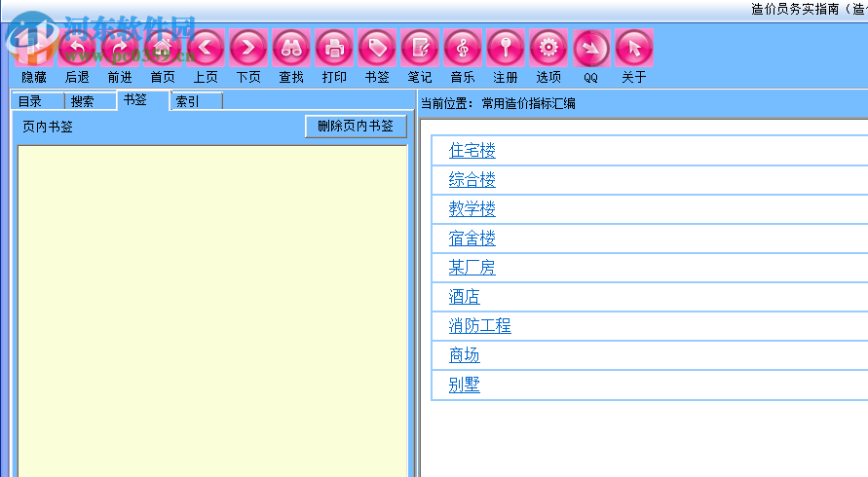This screenshot has height=477, width=868.
Task: Open the 笔记 notes icon
Action: click(420, 48)
